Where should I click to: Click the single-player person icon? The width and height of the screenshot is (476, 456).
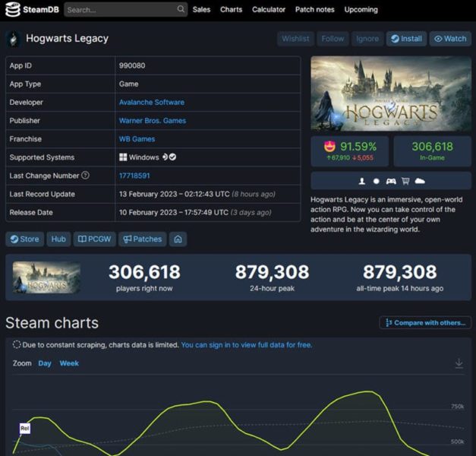coord(361,181)
